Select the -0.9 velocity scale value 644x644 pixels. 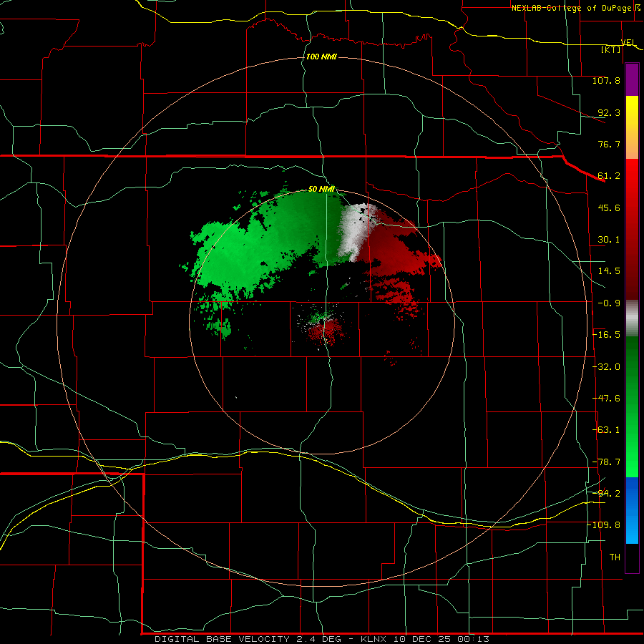coord(609,303)
